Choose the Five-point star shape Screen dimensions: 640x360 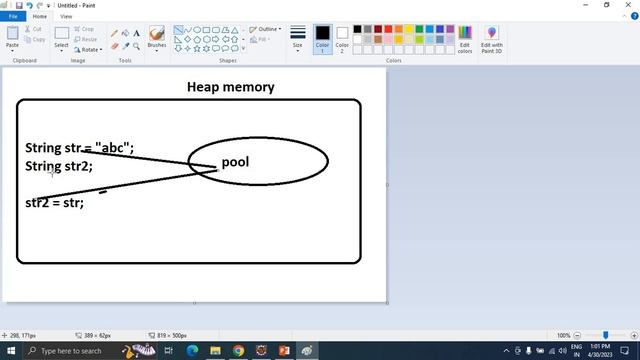[197, 49]
